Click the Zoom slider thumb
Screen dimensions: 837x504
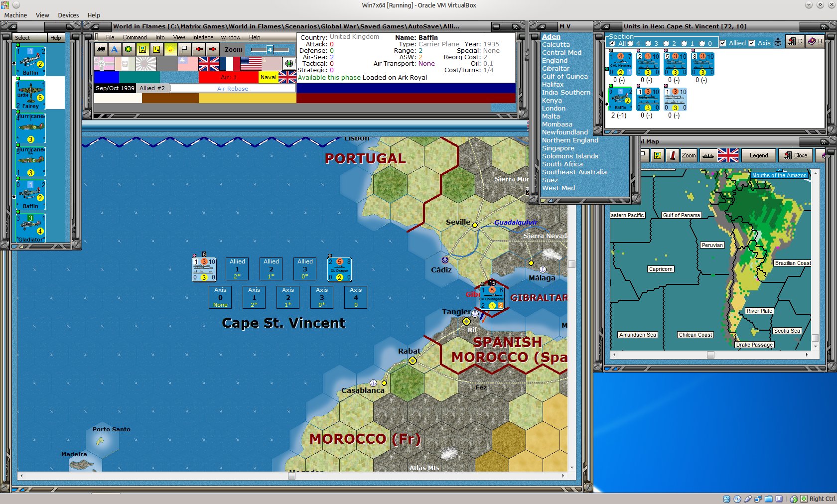click(270, 49)
